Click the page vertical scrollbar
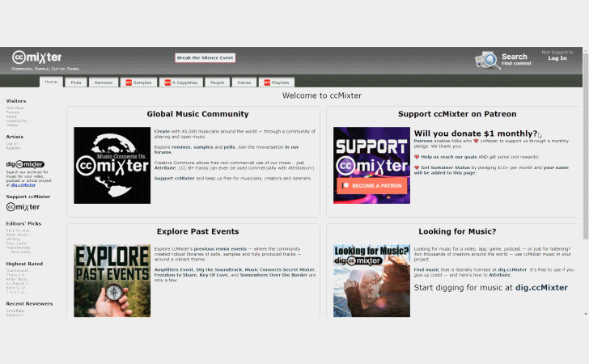 point(585,202)
